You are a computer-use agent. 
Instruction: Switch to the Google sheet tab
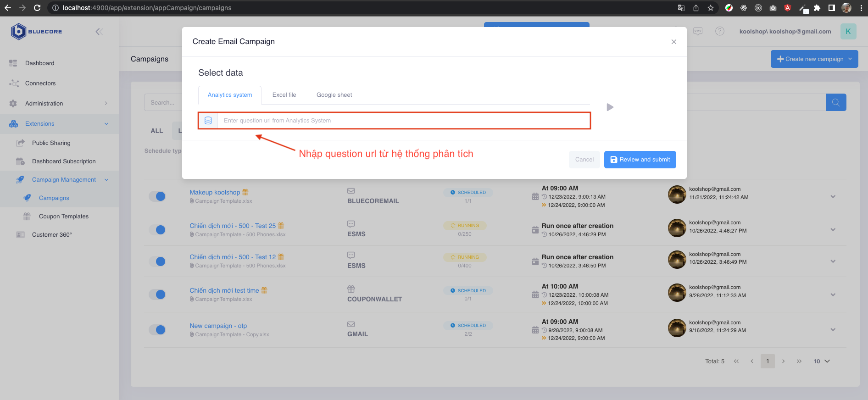[334, 95]
